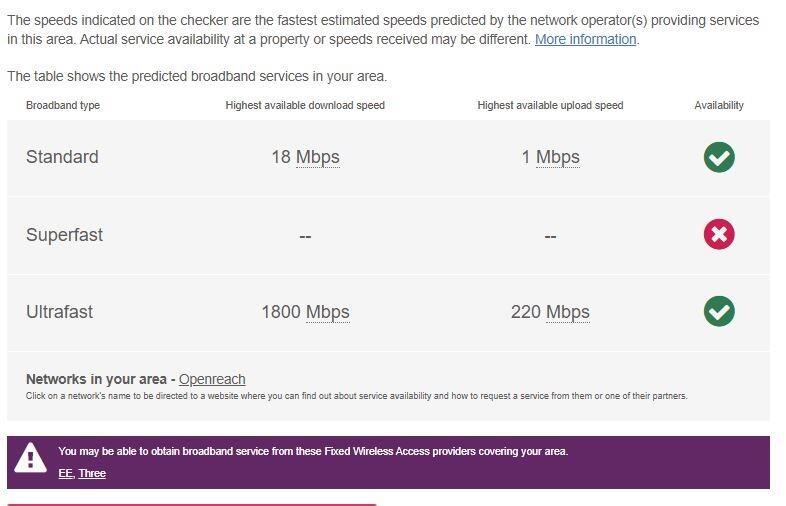Click Mbps abbreviation beside 18 download speed
The width and height of the screenshot is (786, 506).
(317, 157)
